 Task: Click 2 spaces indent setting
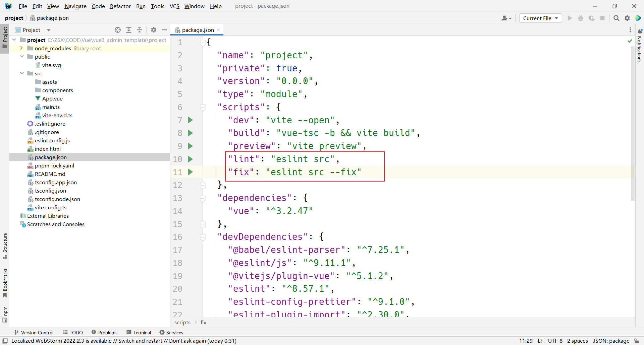pos(577,341)
